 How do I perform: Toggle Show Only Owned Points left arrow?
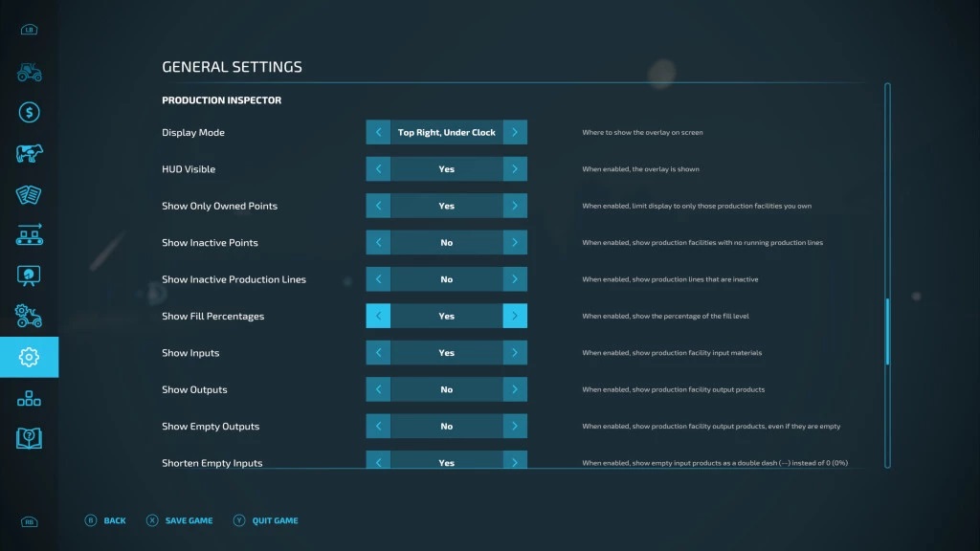pos(378,206)
